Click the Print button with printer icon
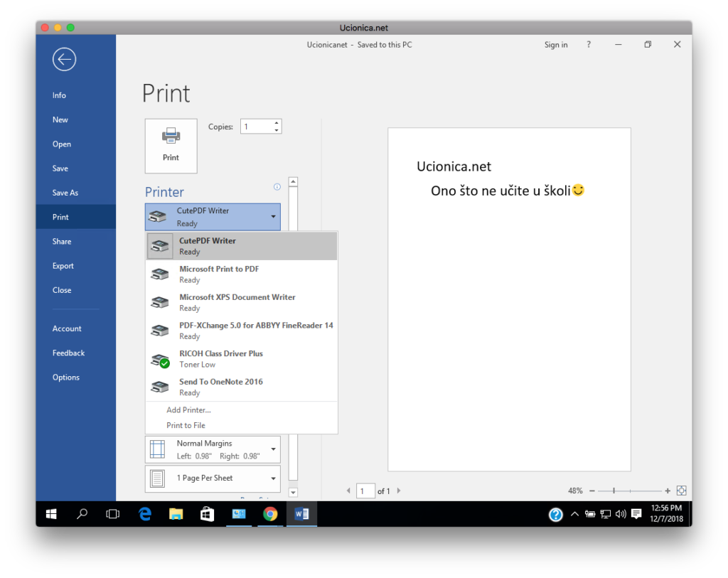The height and width of the screenshot is (578, 728). [x=171, y=146]
